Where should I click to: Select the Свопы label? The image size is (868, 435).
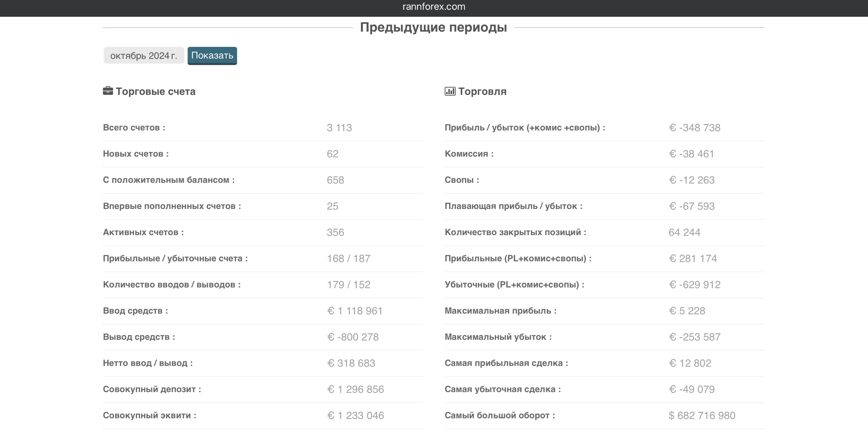462,180
